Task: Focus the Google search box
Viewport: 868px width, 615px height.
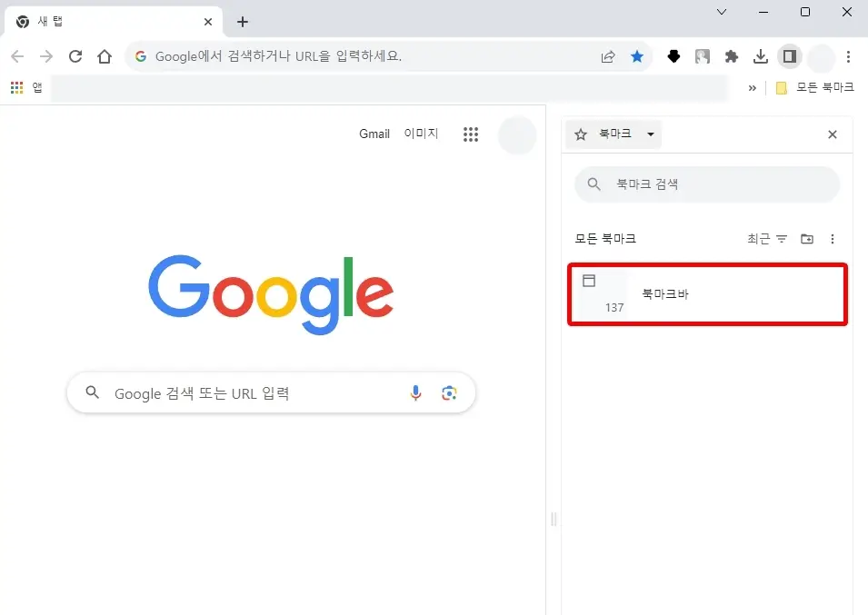Action: (271, 392)
